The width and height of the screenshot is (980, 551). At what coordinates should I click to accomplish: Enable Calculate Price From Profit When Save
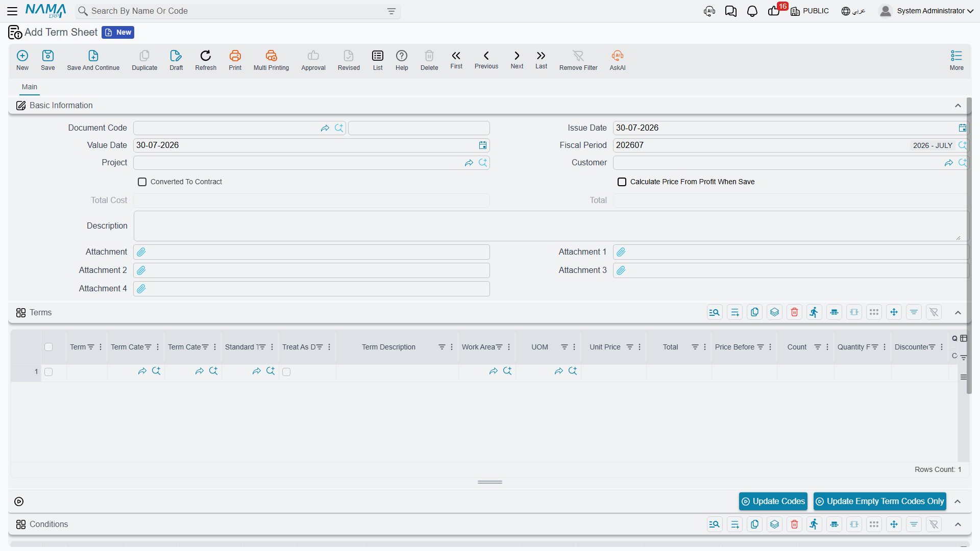(x=622, y=182)
